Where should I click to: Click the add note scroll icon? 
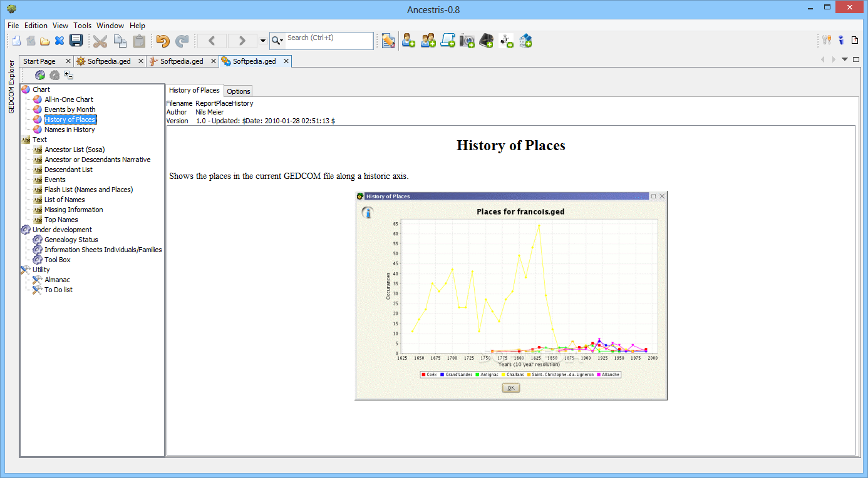(448, 41)
